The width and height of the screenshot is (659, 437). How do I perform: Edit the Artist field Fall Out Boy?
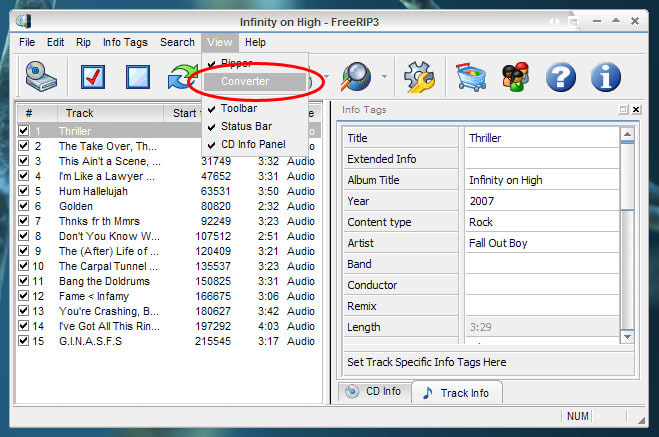pos(542,243)
